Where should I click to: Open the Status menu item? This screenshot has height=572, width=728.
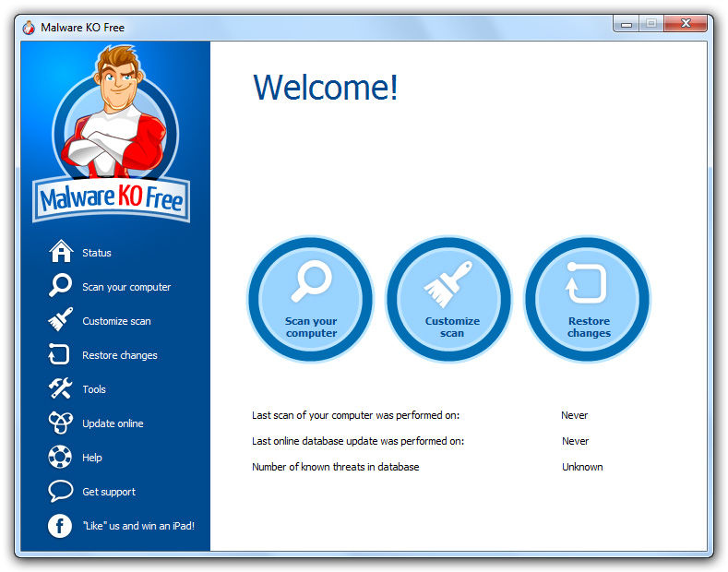click(x=97, y=253)
